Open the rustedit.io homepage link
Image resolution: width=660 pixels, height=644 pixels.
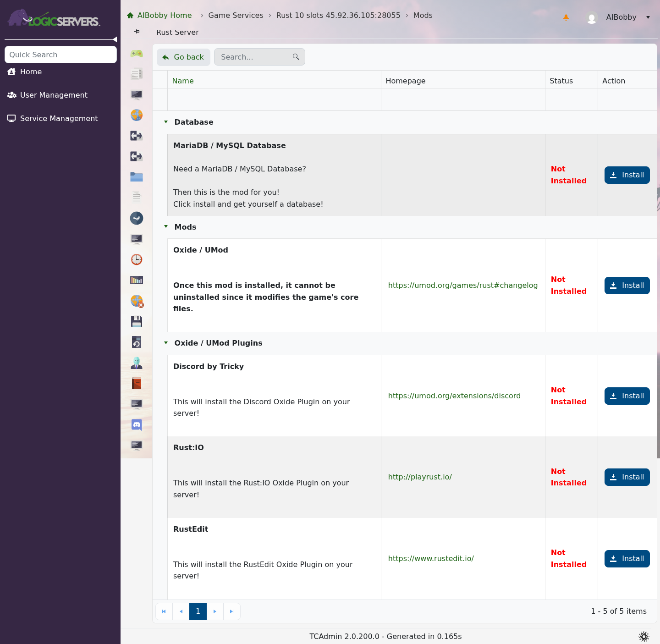[431, 558]
